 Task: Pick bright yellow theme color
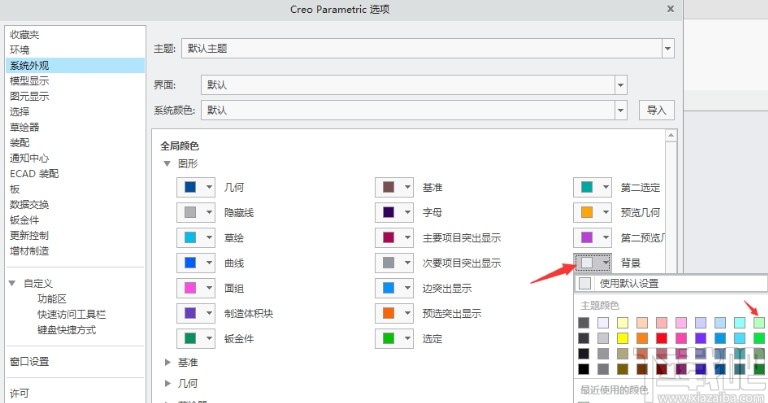pos(623,338)
